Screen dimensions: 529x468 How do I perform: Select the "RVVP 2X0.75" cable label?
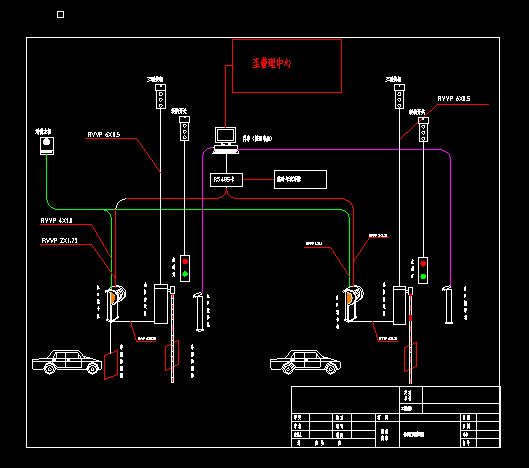[59, 240]
